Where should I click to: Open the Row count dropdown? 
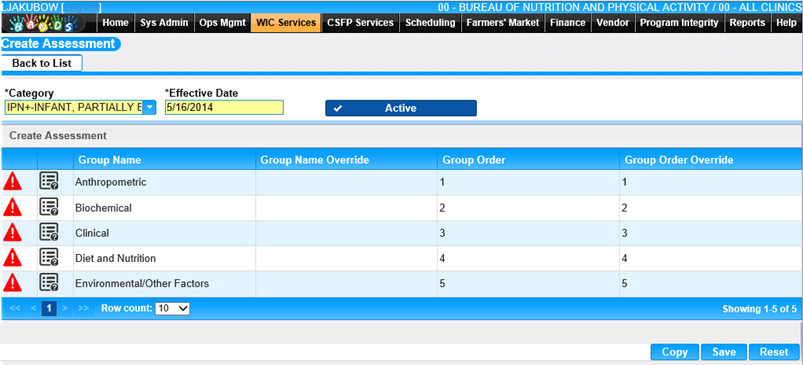[x=173, y=308]
